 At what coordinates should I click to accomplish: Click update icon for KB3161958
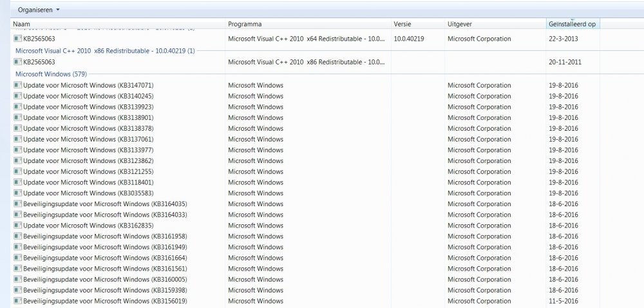coord(17,236)
